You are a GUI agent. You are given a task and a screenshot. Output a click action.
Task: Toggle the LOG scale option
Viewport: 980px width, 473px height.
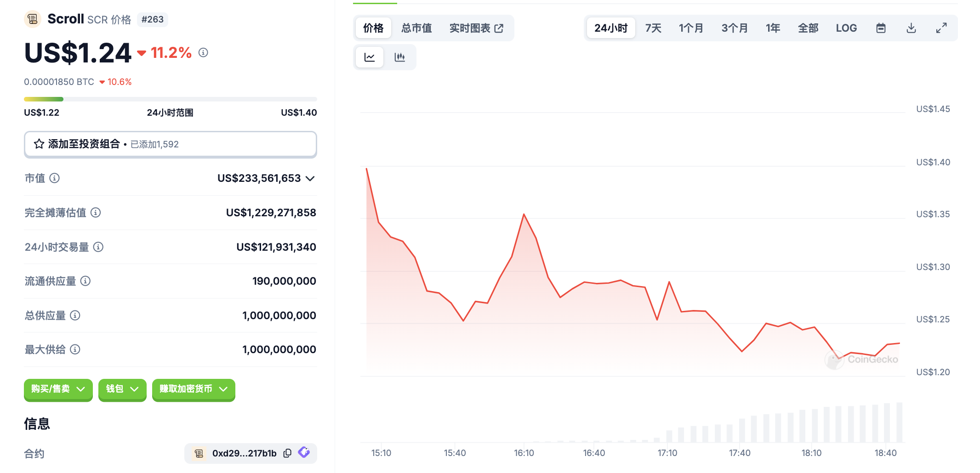click(846, 28)
